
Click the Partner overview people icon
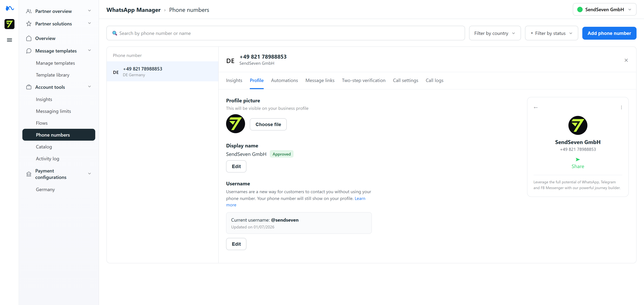pyautogui.click(x=29, y=11)
